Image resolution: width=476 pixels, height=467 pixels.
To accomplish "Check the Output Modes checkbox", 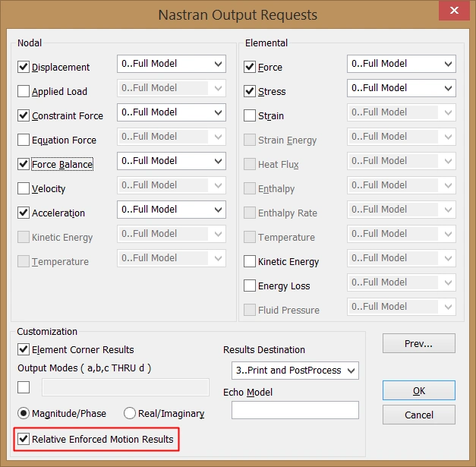I will click(x=24, y=387).
